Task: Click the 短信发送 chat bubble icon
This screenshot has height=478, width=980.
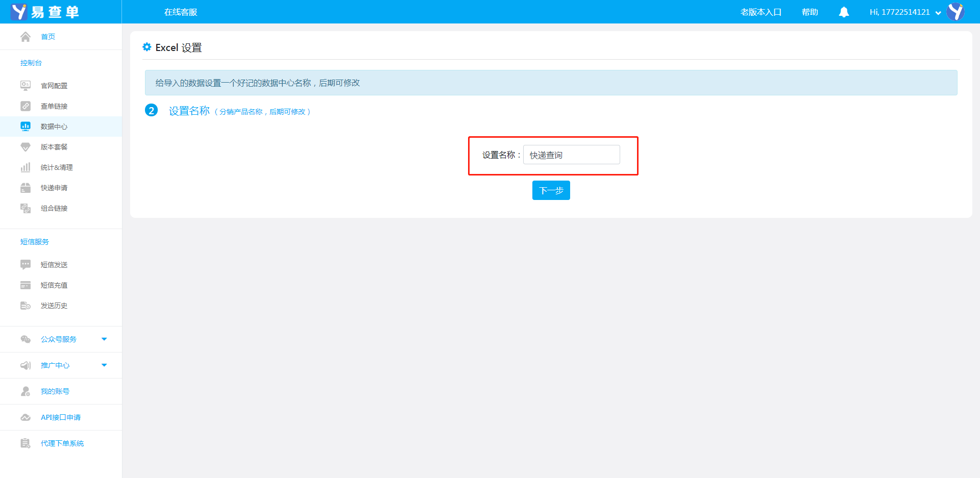Action: point(26,265)
